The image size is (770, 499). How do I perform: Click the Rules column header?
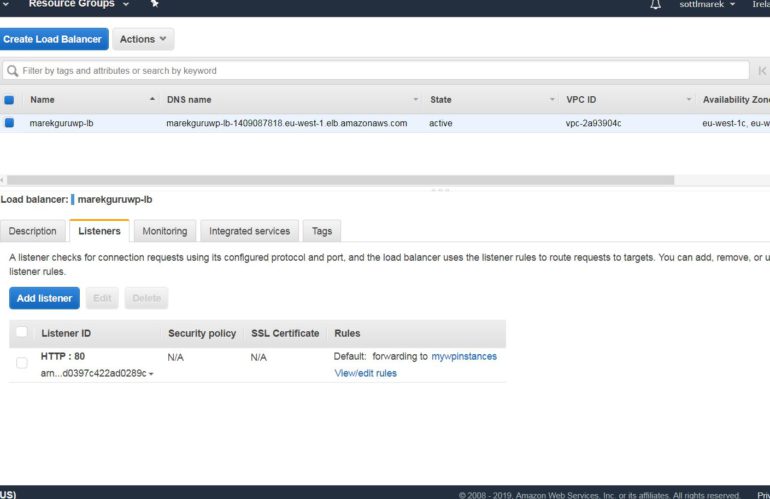347,333
